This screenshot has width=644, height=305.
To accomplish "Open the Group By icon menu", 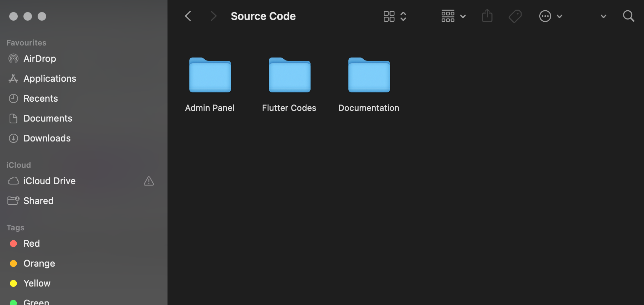I will coord(448,16).
